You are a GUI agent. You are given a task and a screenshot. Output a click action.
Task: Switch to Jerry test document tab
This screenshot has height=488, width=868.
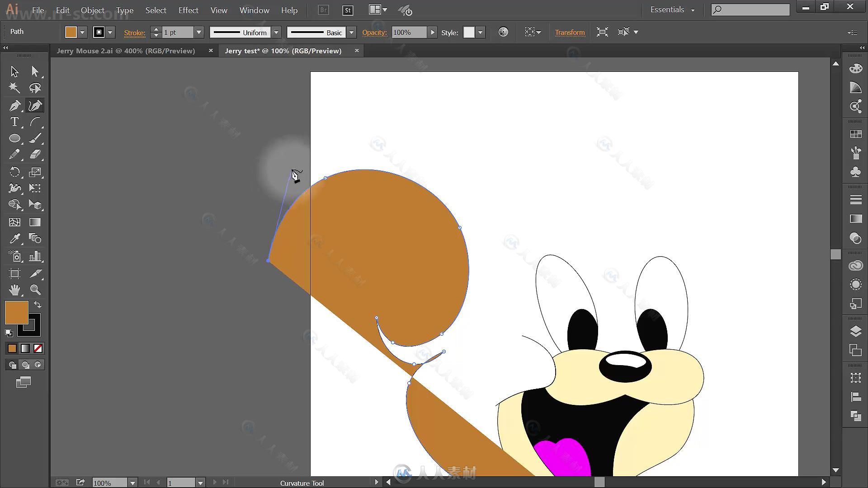point(283,51)
